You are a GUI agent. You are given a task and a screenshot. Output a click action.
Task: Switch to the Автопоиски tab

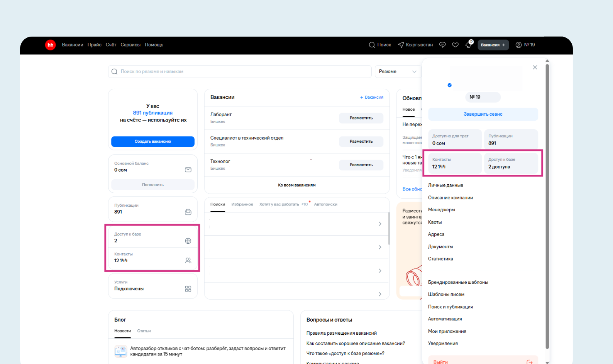[326, 204]
